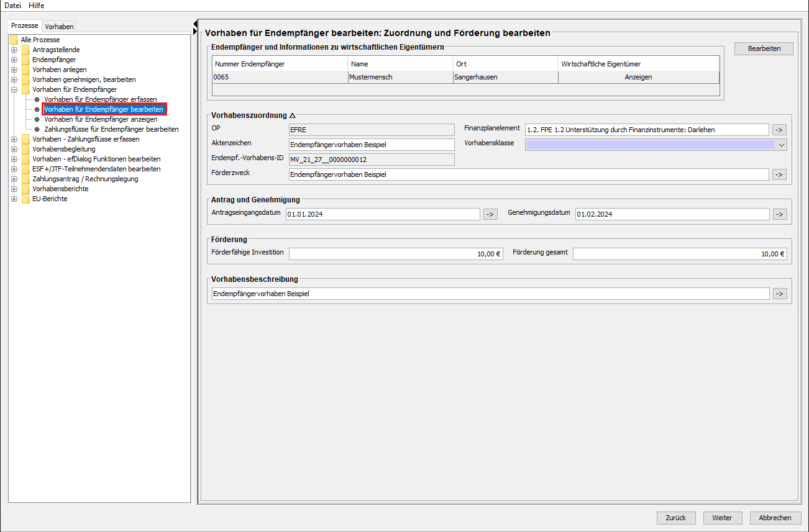
Task: Click the Genehmigungsdatum date field
Action: [672, 214]
